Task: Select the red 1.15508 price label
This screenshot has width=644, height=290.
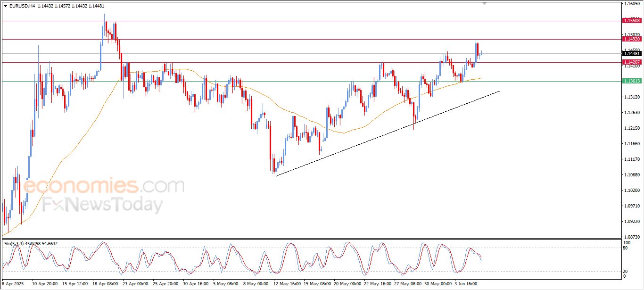Action: coord(632,20)
